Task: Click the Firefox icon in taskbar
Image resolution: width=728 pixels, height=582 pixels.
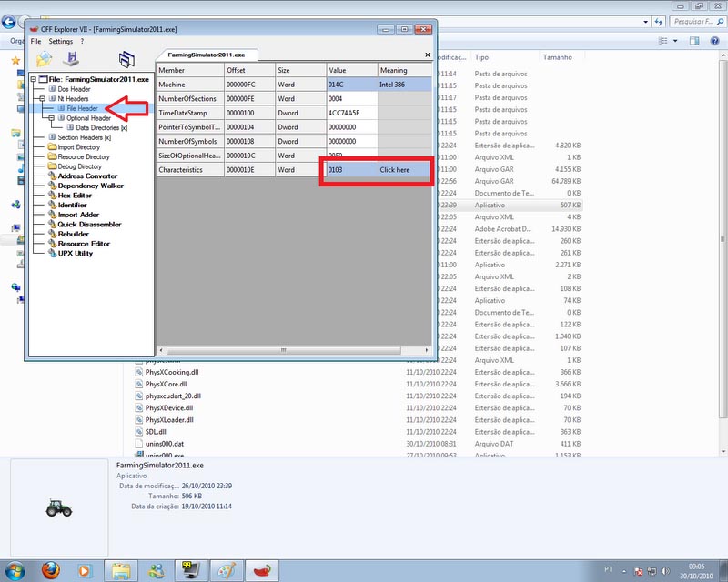Action: tap(51, 569)
